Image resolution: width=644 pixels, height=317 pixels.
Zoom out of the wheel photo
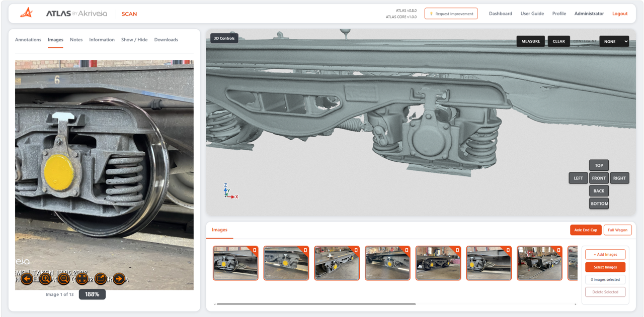[x=63, y=279]
